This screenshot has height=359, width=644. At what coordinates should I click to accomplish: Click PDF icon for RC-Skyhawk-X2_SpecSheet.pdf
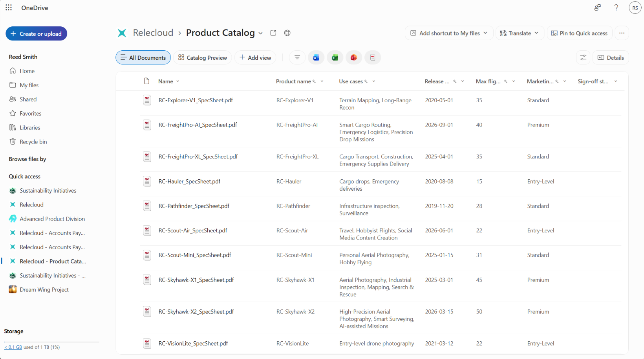point(147,312)
